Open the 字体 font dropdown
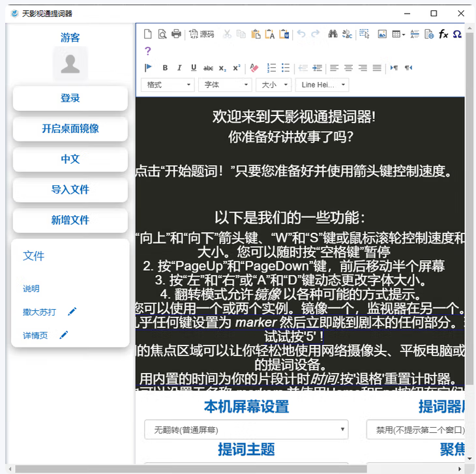The height and width of the screenshot is (474, 476). (x=225, y=85)
